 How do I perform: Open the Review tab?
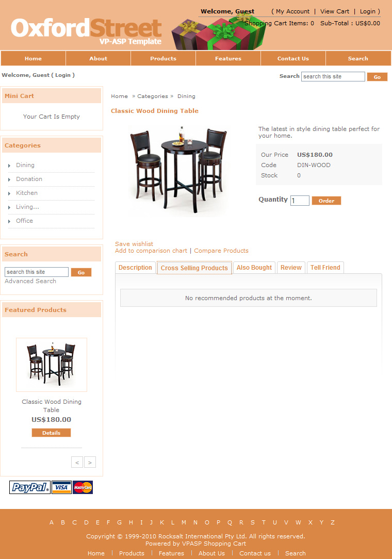click(291, 268)
